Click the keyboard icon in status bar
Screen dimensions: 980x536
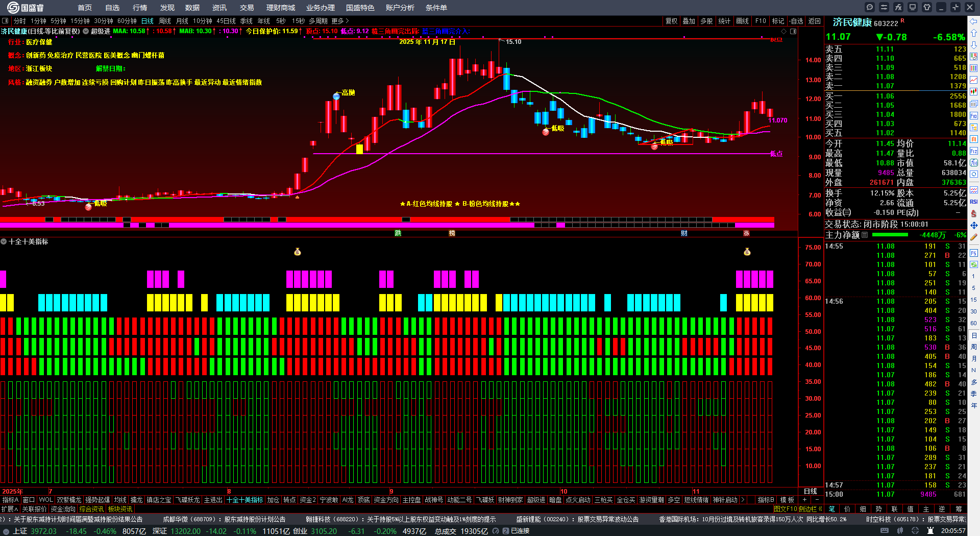click(x=884, y=531)
